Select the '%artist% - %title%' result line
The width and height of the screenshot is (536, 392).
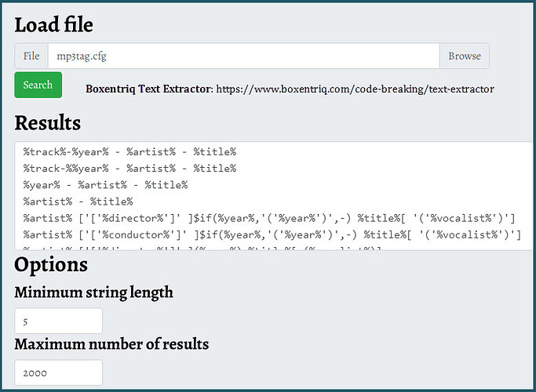tap(78, 201)
